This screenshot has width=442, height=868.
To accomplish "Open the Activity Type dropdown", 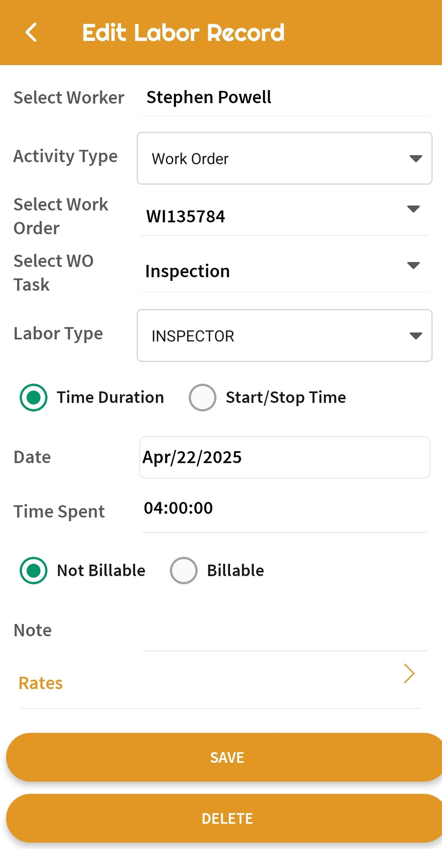I will 284,158.
